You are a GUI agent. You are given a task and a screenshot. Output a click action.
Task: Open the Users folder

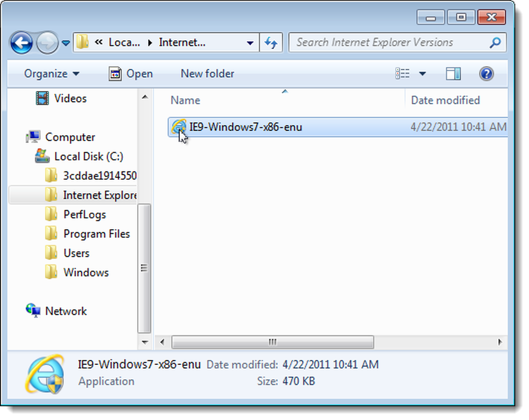76,253
